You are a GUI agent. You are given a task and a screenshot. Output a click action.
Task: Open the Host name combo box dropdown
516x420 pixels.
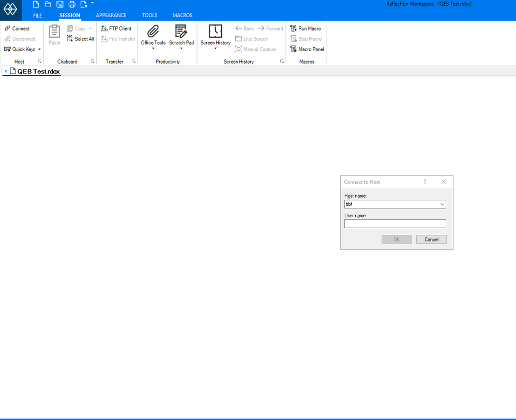tap(442, 204)
